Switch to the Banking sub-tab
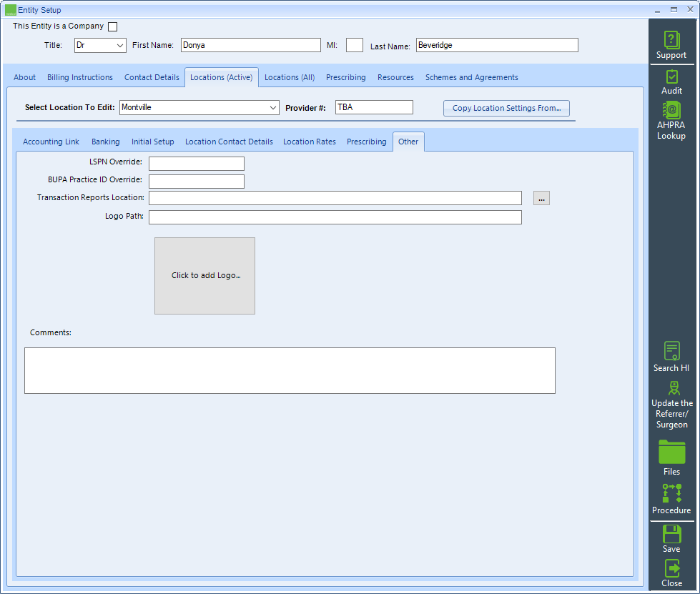 click(x=106, y=142)
